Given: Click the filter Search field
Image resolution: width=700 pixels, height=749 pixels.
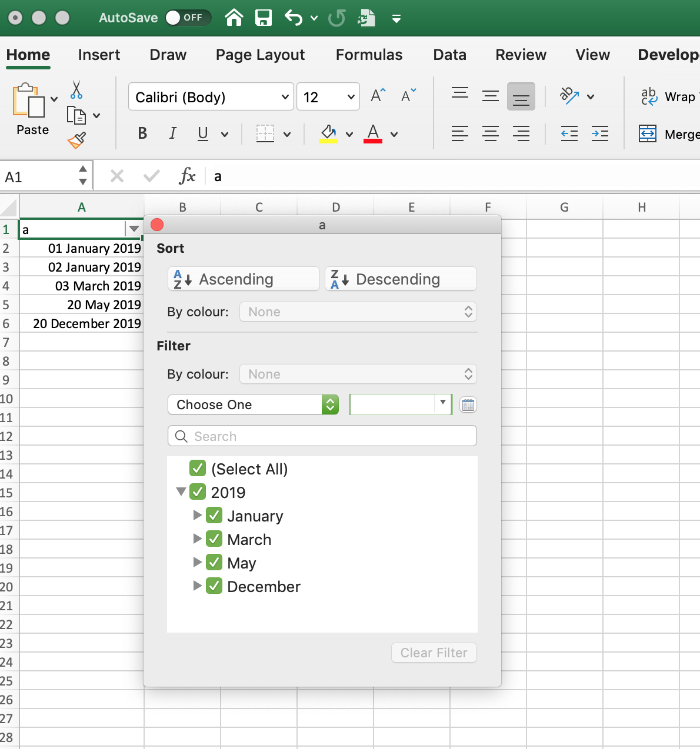Looking at the screenshot, I should click(322, 436).
